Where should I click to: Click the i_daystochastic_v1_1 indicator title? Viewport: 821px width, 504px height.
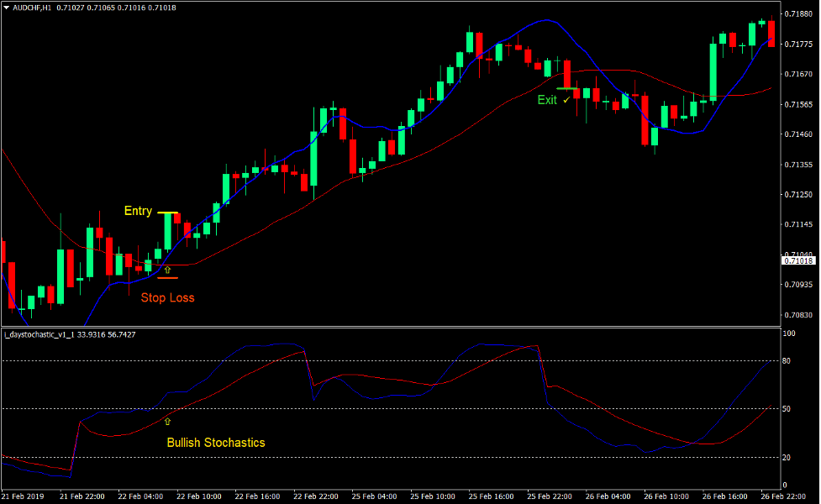pos(41,334)
